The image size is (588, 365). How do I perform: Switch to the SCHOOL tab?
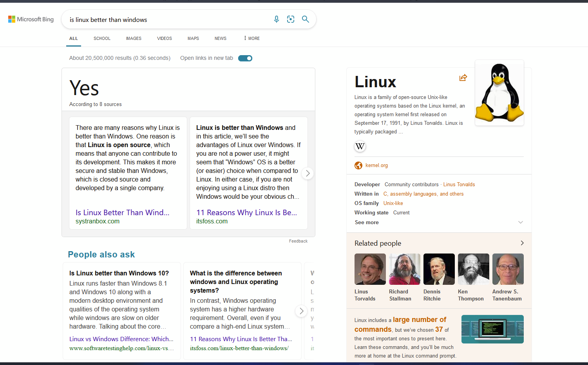pyautogui.click(x=102, y=38)
